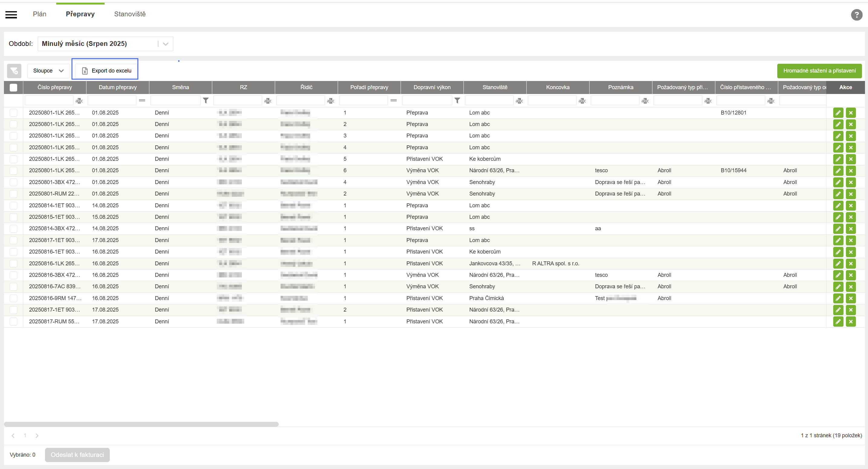Click Hromadné stažení a přistavení button
Screen dimensions: 868x469
pyautogui.click(x=819, y=71)
